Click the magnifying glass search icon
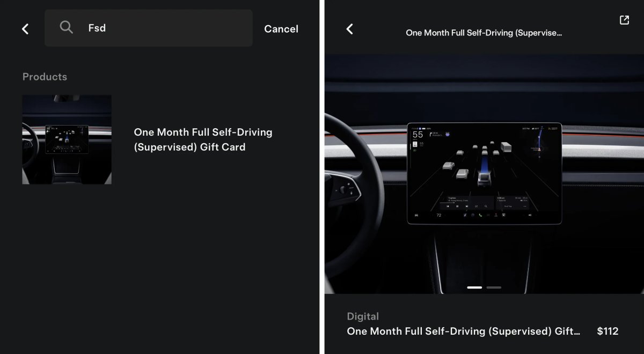644x354 pixels. (67, 27)
